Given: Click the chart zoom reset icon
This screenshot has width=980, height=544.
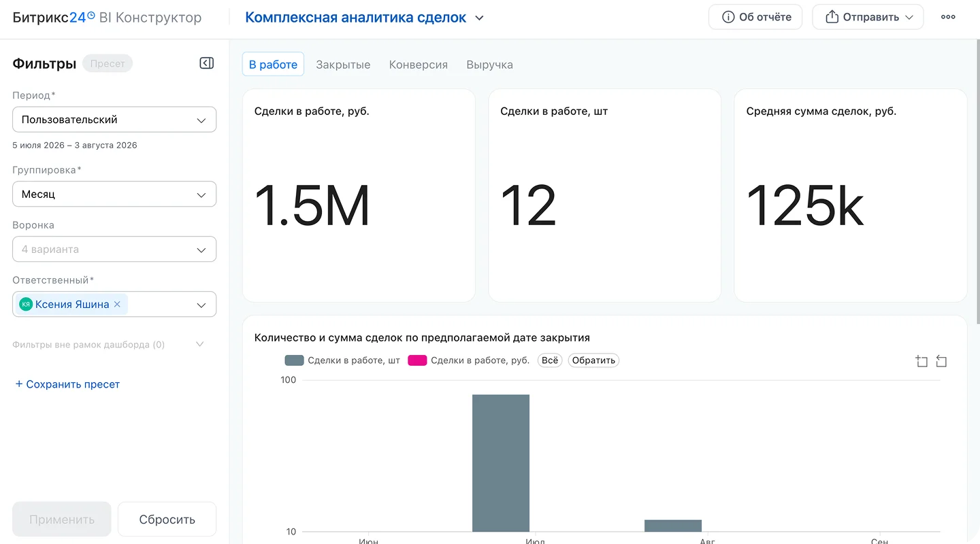Looking at the screenshot, I should (x=941, y=361).
